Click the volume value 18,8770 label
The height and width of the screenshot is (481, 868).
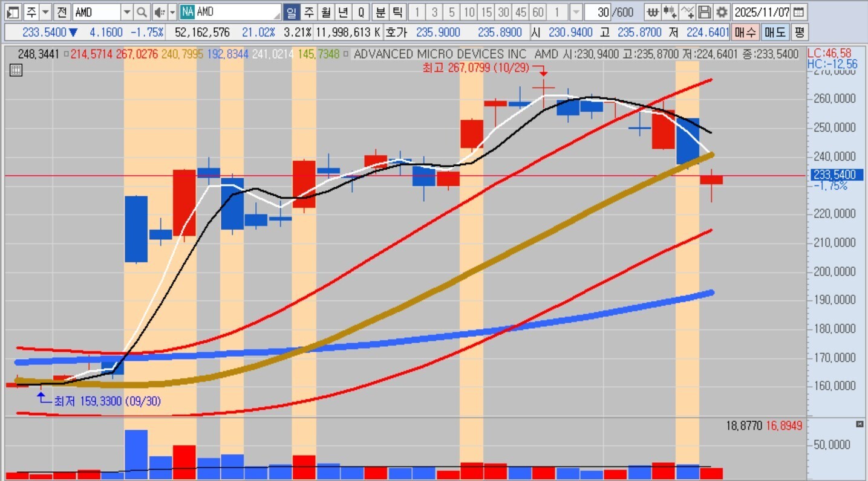[745, 426]
